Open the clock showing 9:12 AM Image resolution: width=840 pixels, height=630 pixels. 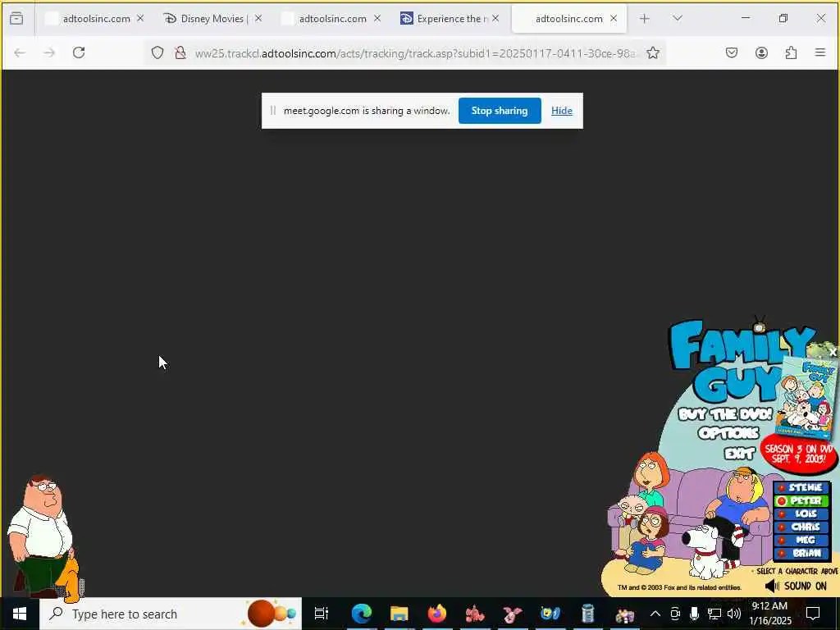click(769, 614)
